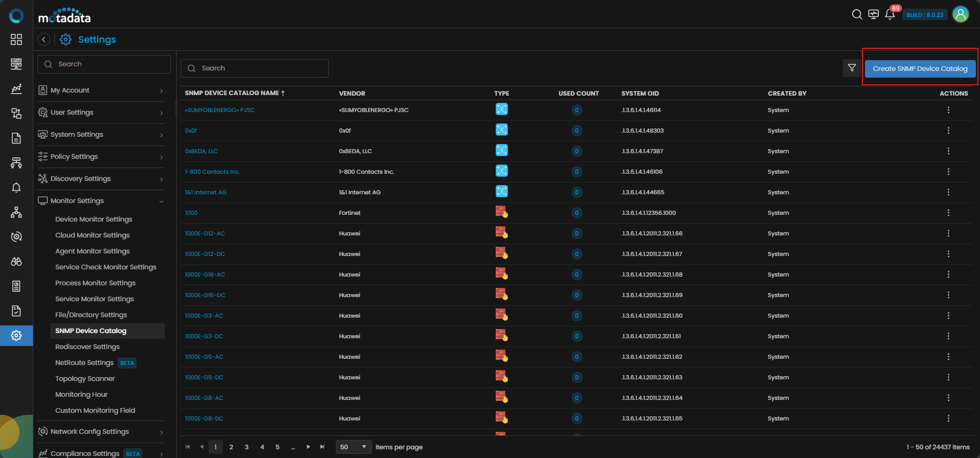This screenshot has height=458, width=980.
Task: Open actions menu for the 1000E-G12-AC row
Action: [x=948, y=233]
